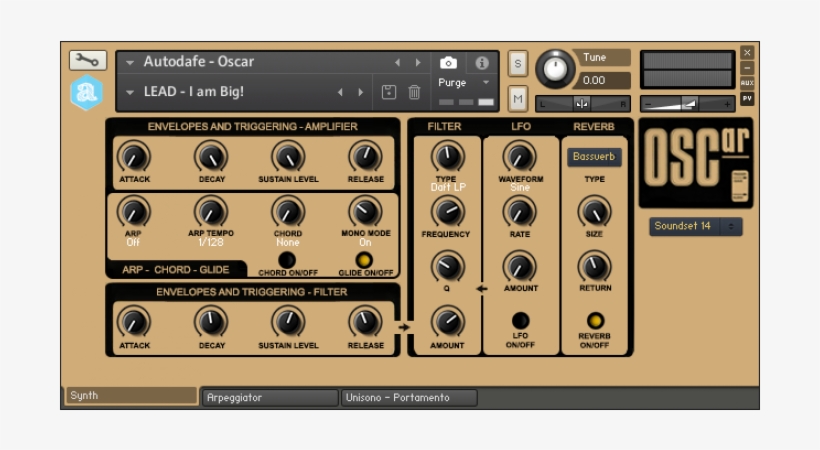Click the AUX button
This screenshot has width=820, height=450.
(x=747, y=83)
